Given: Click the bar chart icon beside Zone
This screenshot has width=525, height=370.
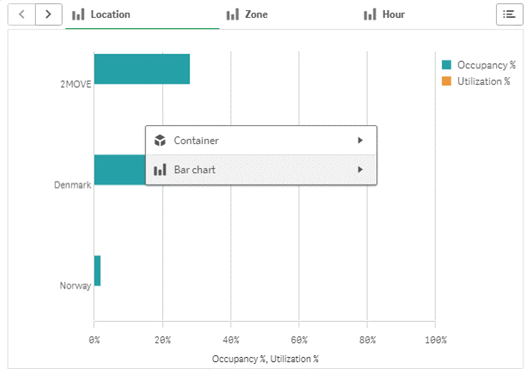Looking at the screenshot, I should pyautogui.click(x=233, y=15).
